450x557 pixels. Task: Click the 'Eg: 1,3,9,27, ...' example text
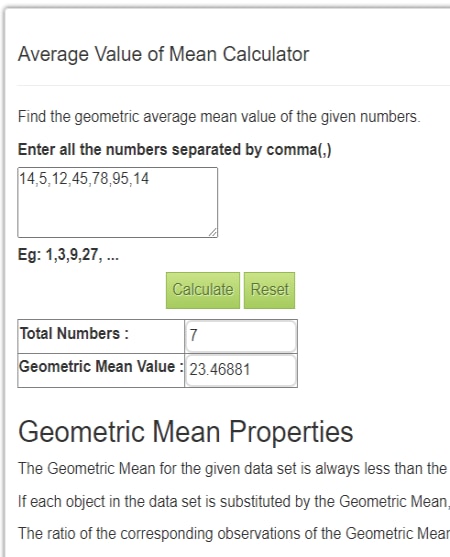click(68, 255)
